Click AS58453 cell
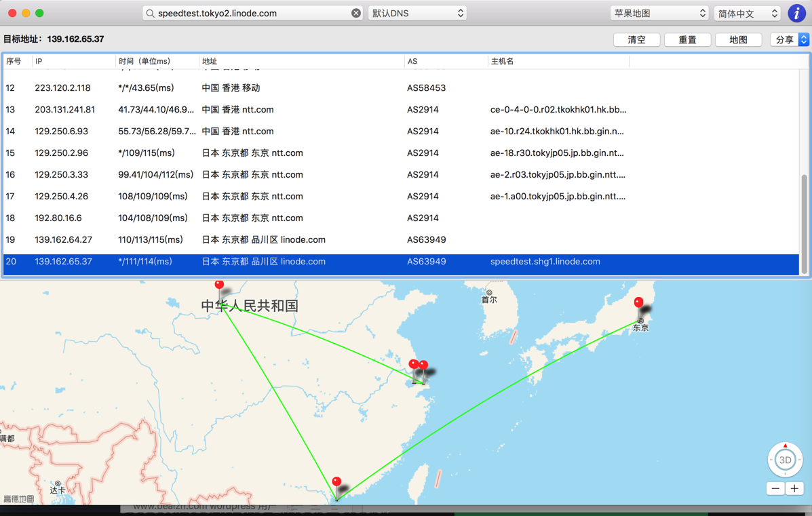Viewport: 812px width, 516px height. (x=426, y=88)
